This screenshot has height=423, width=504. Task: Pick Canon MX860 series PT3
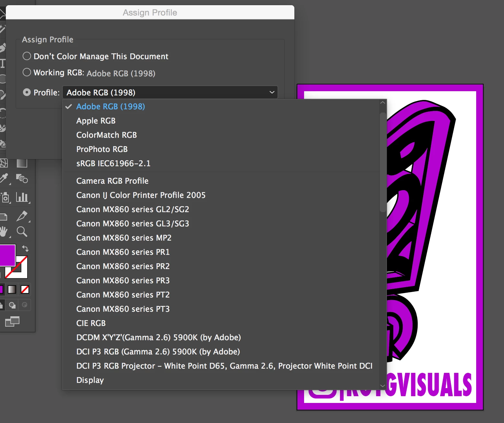click(221, 309)
